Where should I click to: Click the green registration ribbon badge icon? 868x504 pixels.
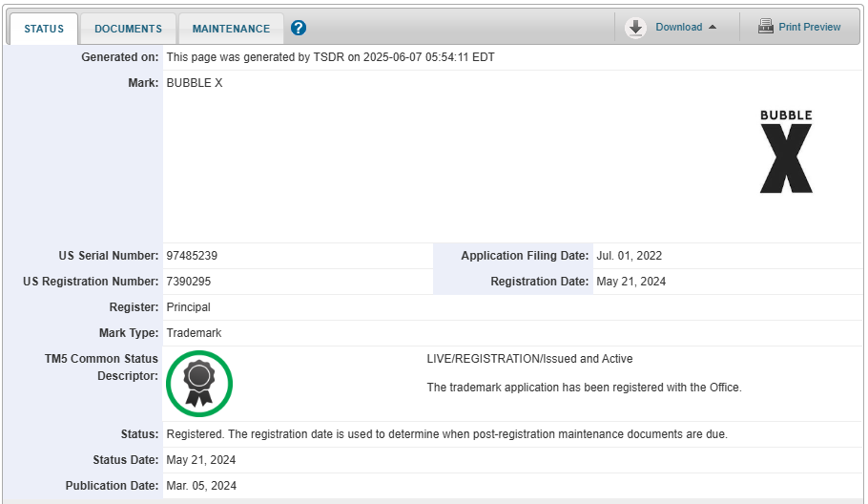tap(199, 384)
